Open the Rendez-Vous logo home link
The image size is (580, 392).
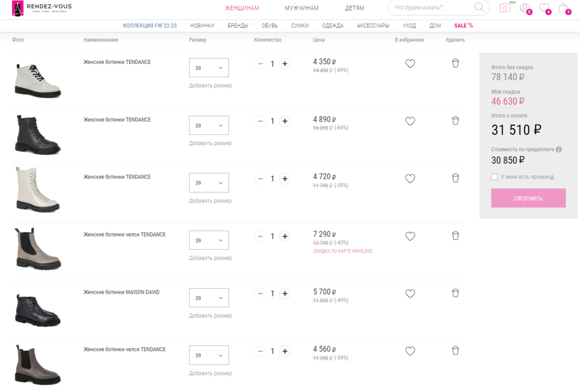(42, 7)
